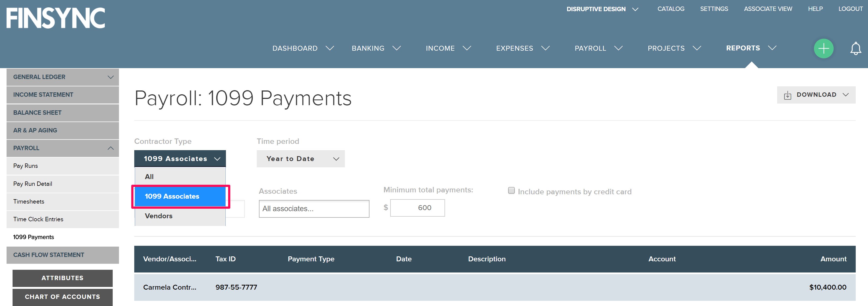Screen dimensions: 868x306
Task: Select Timesheets in the sidebar
Action: (63, 202)
